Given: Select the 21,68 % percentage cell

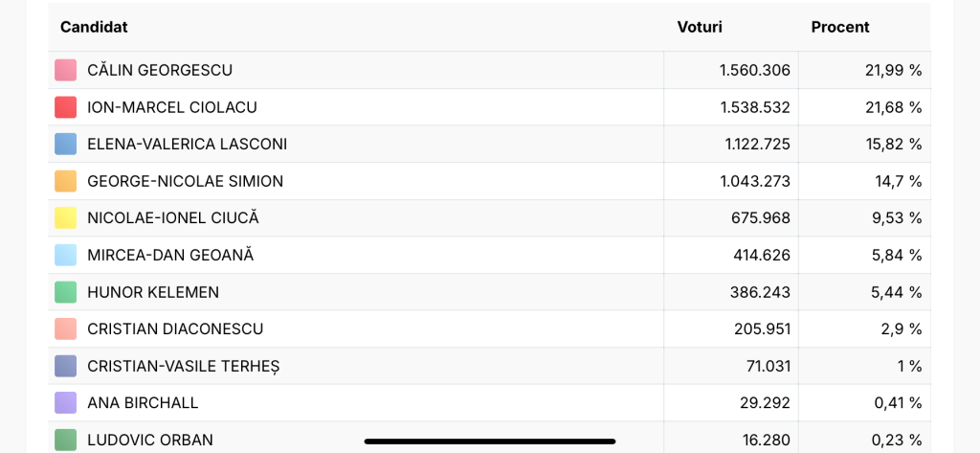Looking at the screenshot, I should 894,107.
